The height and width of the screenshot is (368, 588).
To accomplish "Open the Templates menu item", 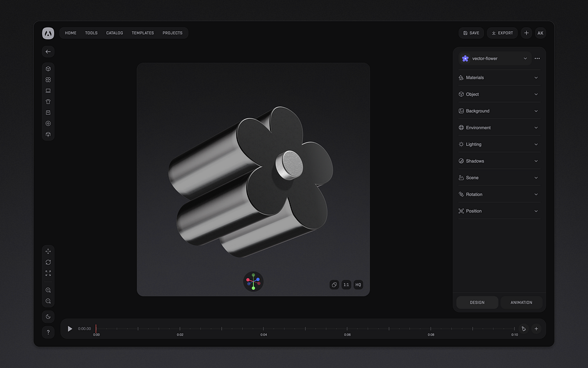I will [142, 33].
